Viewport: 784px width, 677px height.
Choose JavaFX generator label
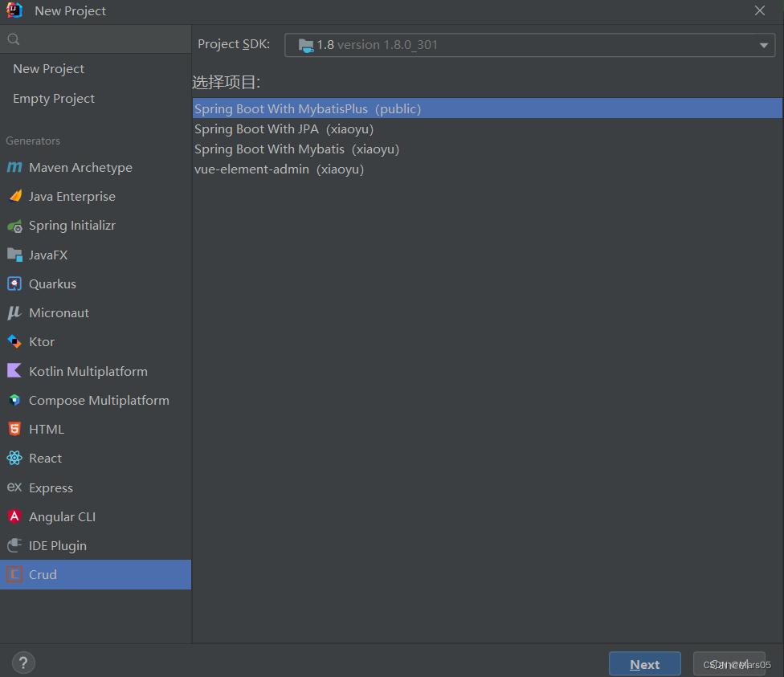(x=48, y=255)
